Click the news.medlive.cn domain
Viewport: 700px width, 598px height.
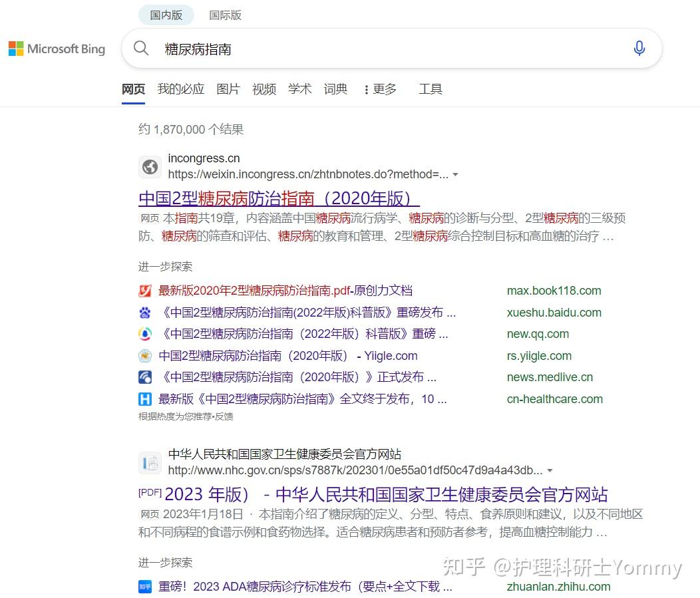[x=550, y=377]
